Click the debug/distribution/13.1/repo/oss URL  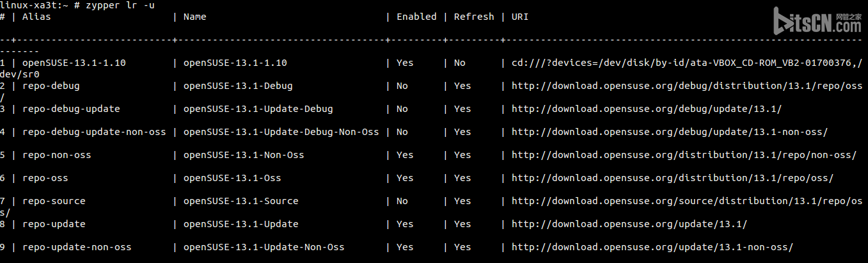click(x=687, y=86)
